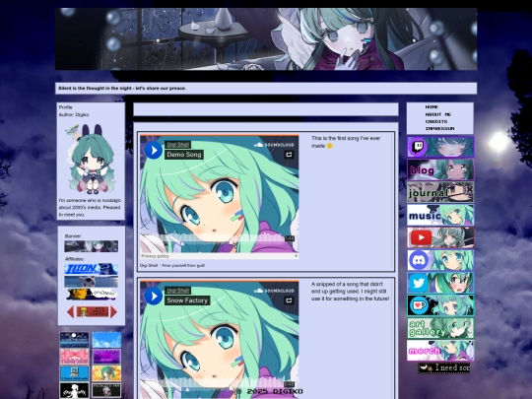The height and width of the screenshot is (399, 532).
Task: Open SoundCloud logo on Snow Factory player
Action: [274, 291]
